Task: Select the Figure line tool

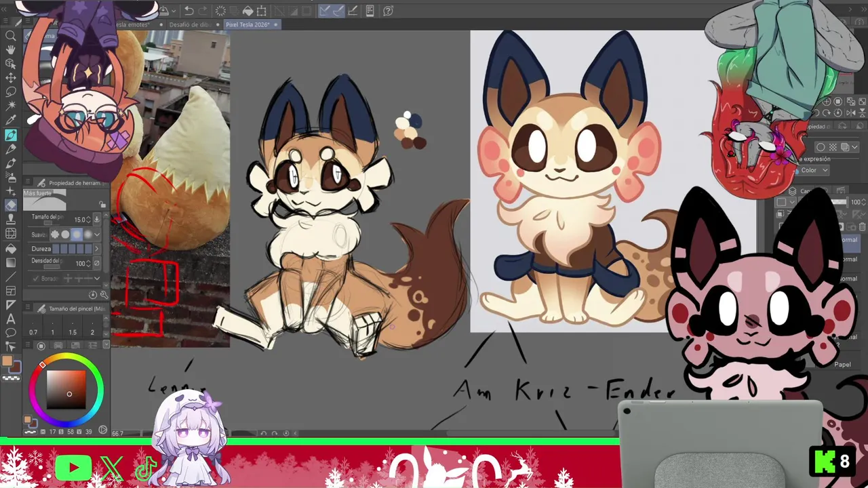Action: pyautogui.click(x=11, y=277)
